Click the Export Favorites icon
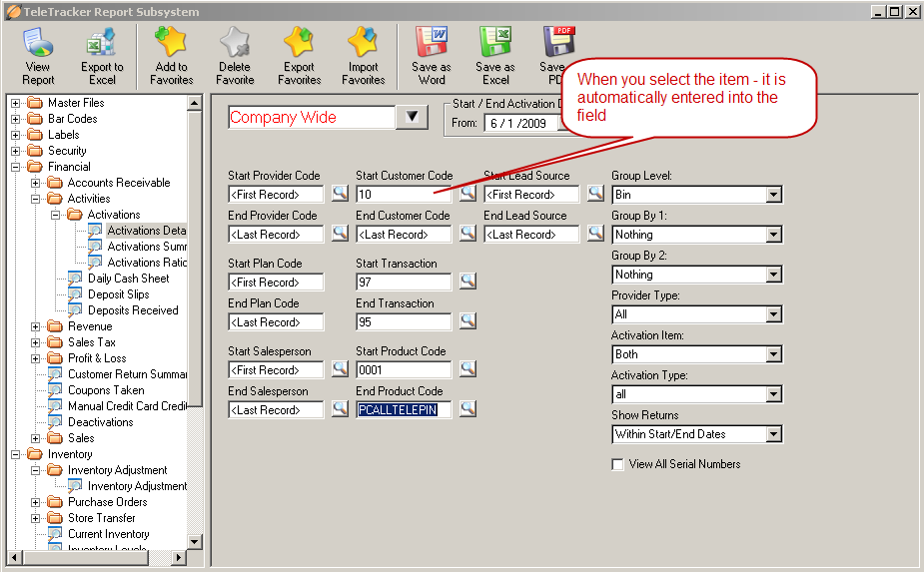 pyautogui.click(x=299, y=44)
